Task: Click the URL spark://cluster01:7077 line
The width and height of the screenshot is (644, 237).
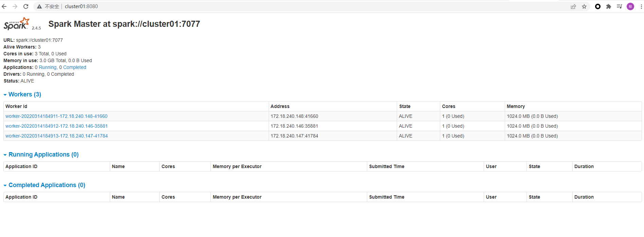Action: [33, 40]
